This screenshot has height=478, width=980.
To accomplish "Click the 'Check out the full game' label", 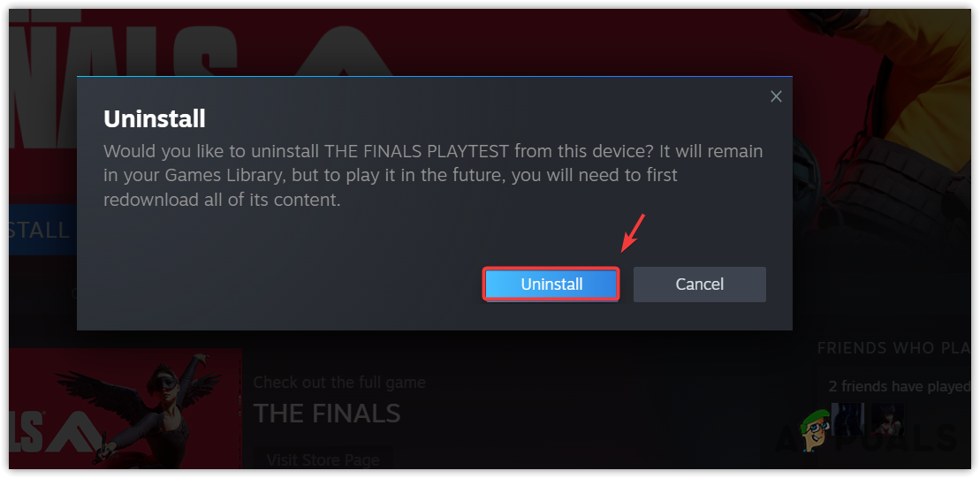I will (x=339, y=382).
